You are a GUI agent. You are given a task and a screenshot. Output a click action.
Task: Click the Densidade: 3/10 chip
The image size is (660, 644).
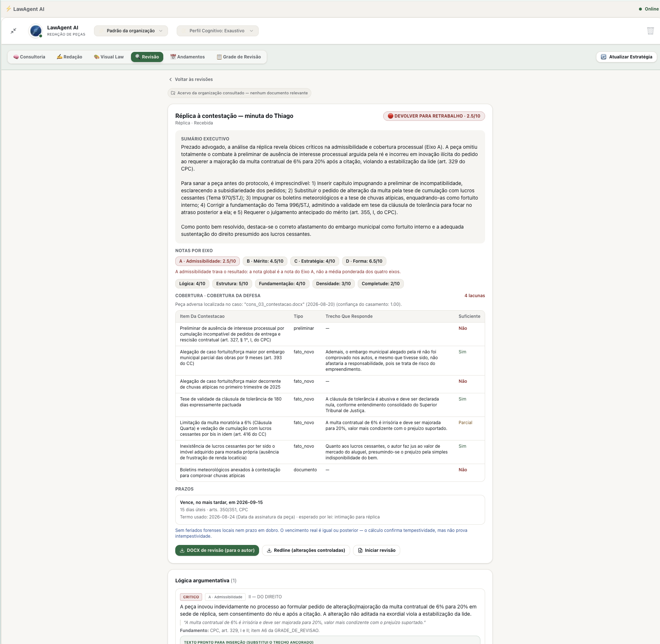333,284
